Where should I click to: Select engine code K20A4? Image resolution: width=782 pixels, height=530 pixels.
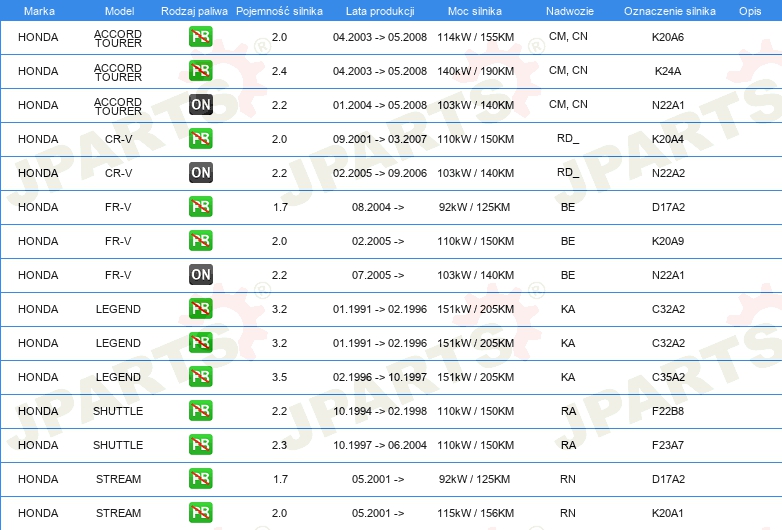(x=668, y=139)
